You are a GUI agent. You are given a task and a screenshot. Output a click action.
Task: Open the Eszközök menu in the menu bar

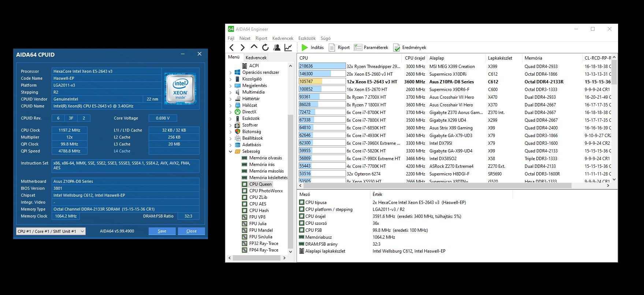(x=307, y=38)
